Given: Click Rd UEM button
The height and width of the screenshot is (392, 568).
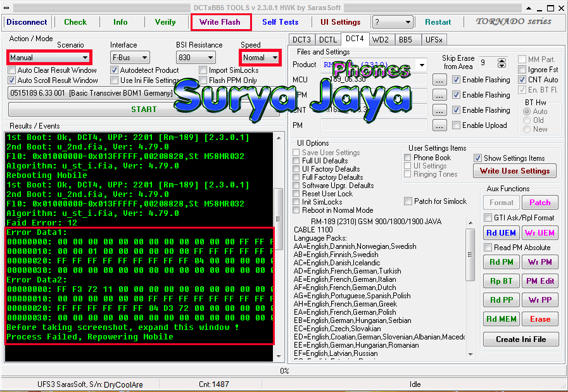Looking at the screenshot, I should [x=502, y=233].
